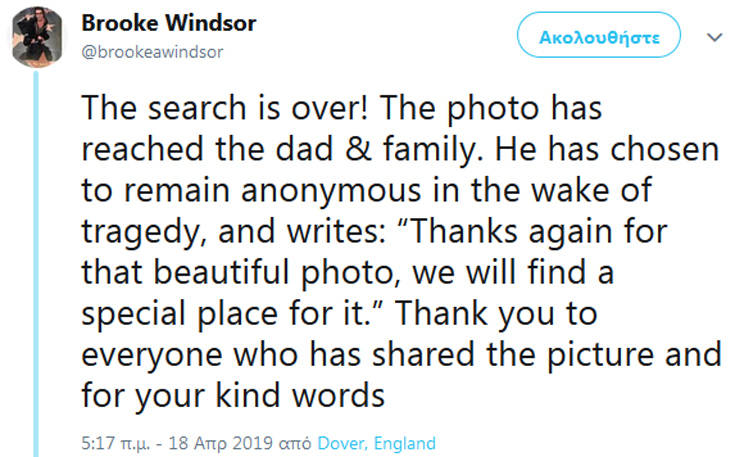Click the line "everyone who has shared the picture and"
This screenshot has width=735, height=457.
pyautogui.click(x=400, y=355)
